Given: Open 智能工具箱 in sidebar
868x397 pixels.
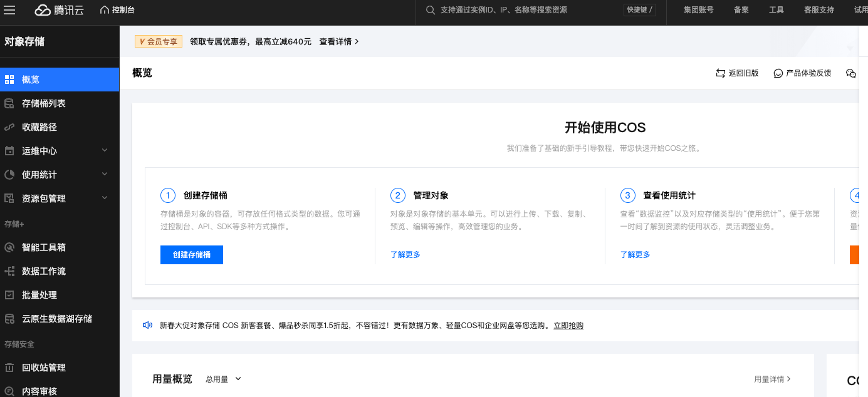Looking at the screenshot, I should coord(43,247).
